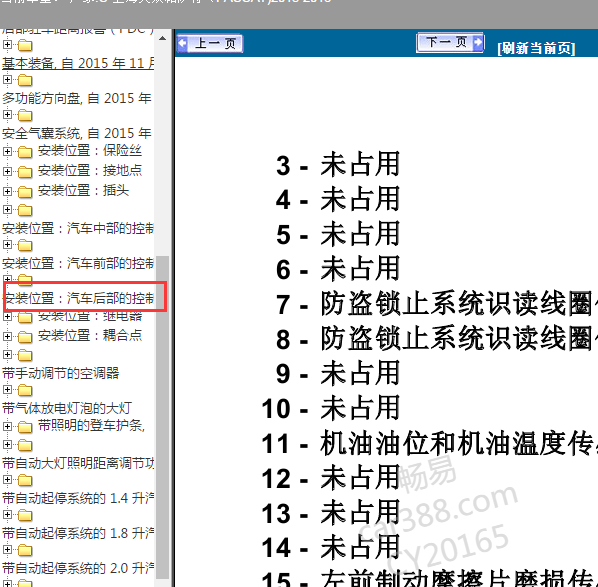The image size is (598, 587).
Task: Go to next page with 下一页 button
Action: pyautogui.click(x=450, y=42)
